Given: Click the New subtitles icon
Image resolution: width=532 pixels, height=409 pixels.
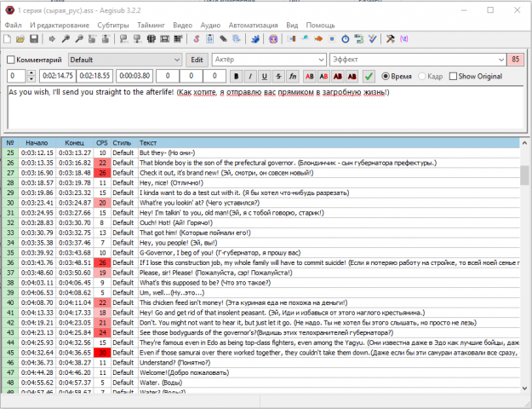Looking at the screenshot, I should point(7,39).
